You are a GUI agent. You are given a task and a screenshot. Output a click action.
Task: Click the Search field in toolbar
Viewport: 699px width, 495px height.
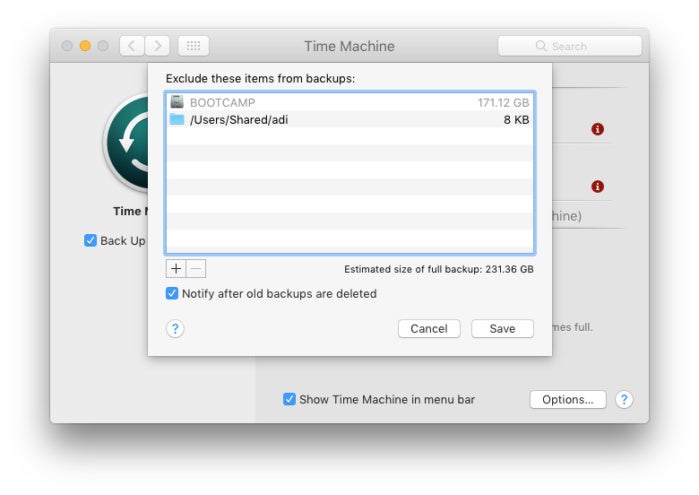tap(570, 46)
